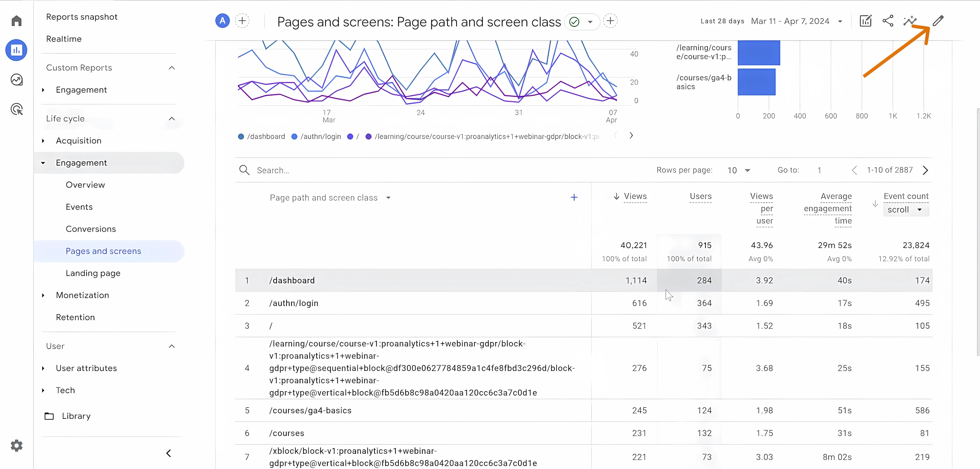Select Pages and screens report
The image size is (980, 469).
tap(103, 251)
